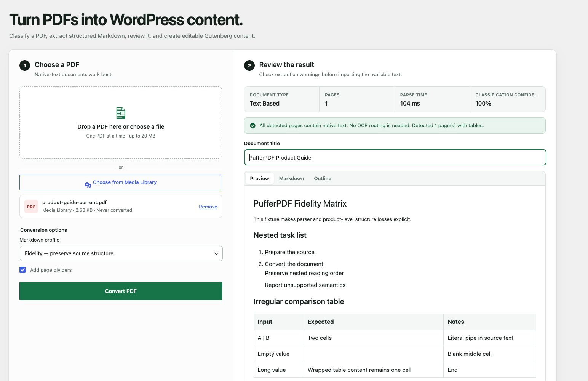
Task: Click the Choose a PDF step heading
Action: coord(57,65)
